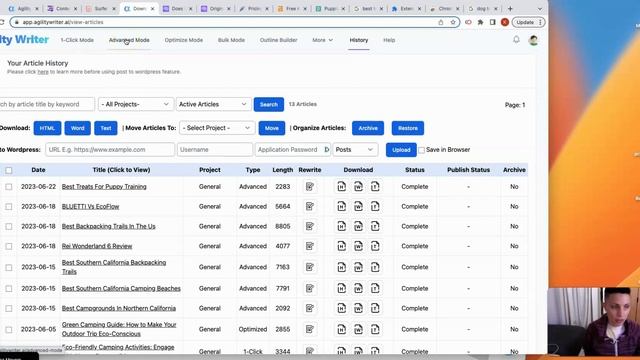Select all articles with header checkbox
This screenshot has width=640, height=360.
click(9, 170)
